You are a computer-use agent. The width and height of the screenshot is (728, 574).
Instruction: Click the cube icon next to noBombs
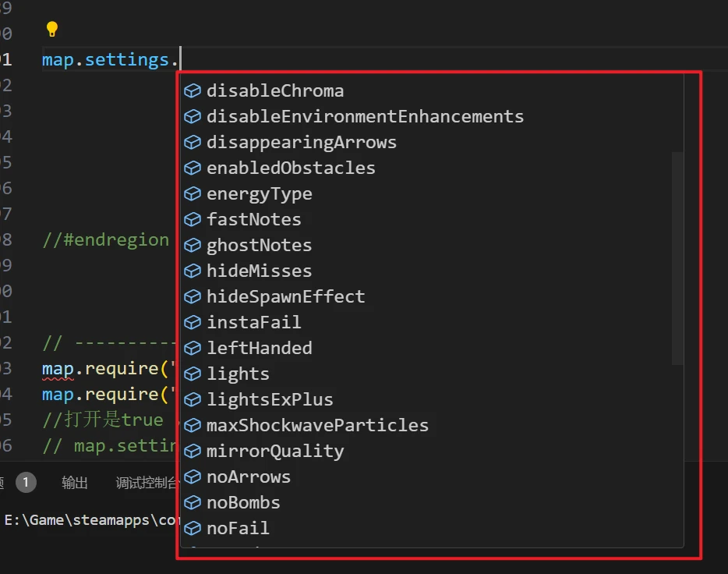193,503
